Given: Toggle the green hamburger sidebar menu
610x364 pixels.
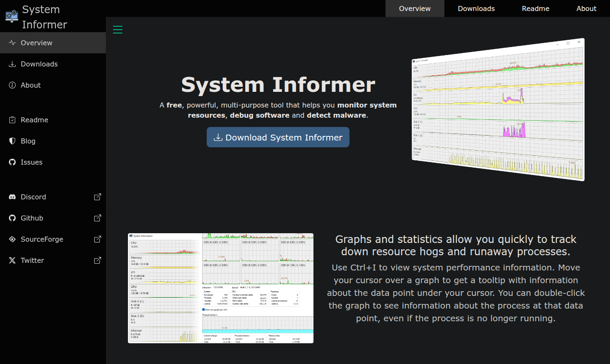Looking at the screenshot, I should pos(118,30).
